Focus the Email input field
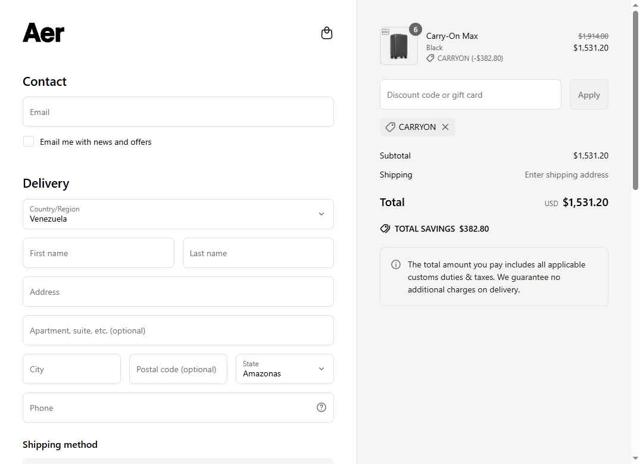This screenshot has height=464, width=640. coord(178,112)
